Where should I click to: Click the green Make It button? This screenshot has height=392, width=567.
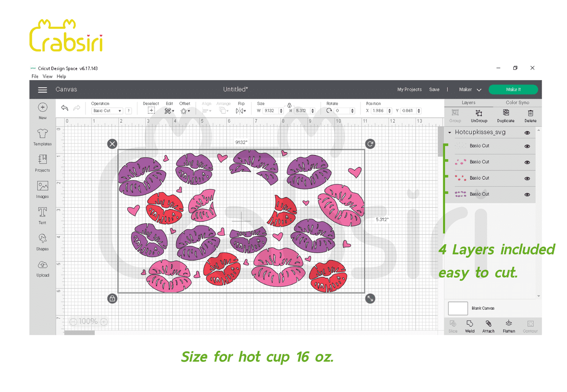(513, 90)
